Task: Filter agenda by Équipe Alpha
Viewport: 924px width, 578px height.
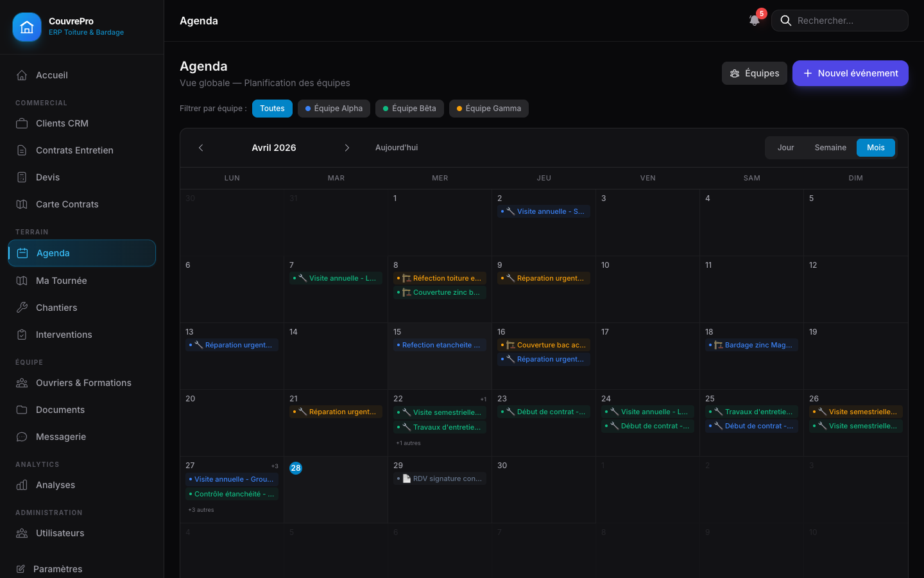Action: (x=334, y=109)
